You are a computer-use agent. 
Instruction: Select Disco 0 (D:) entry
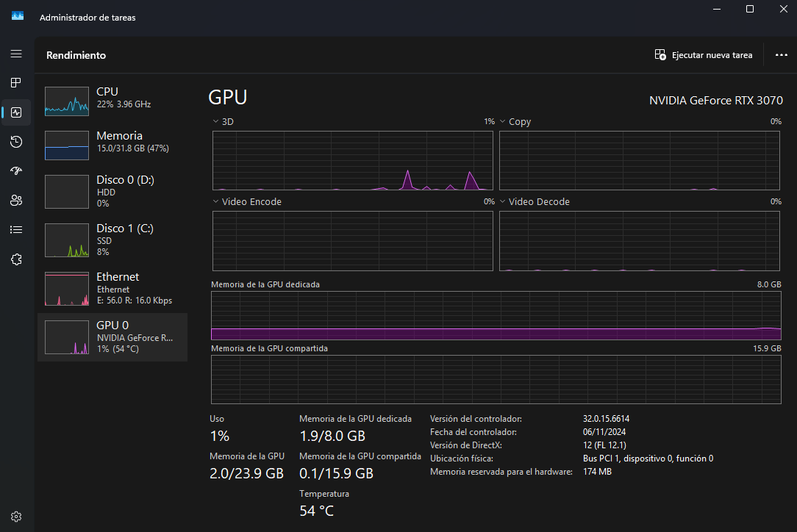112,192
